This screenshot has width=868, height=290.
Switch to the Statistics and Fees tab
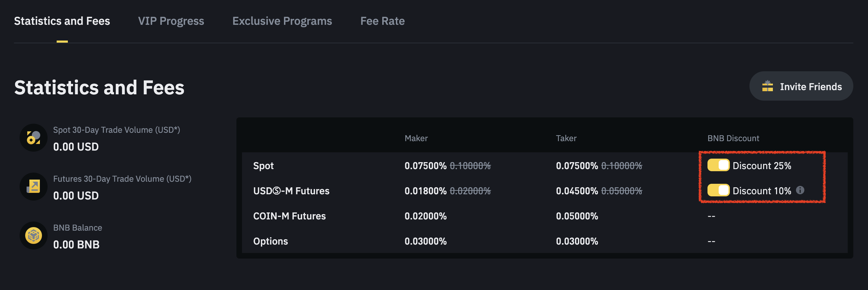62,21
